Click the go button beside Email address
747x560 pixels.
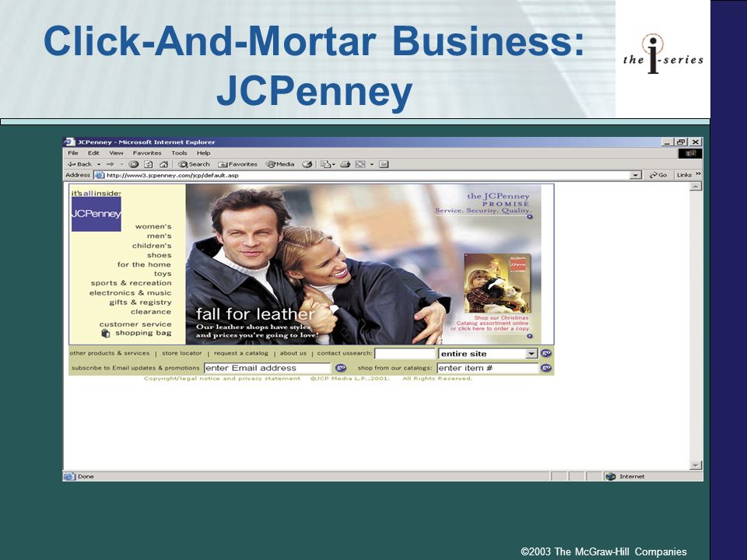[x=341, y=368]
